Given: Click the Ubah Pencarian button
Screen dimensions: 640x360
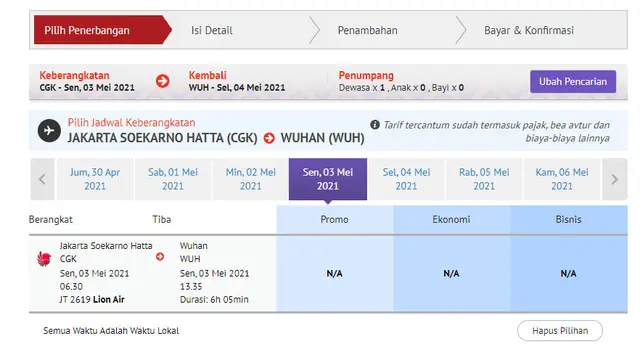Looking at the screenshot, I should coord(573,82).
